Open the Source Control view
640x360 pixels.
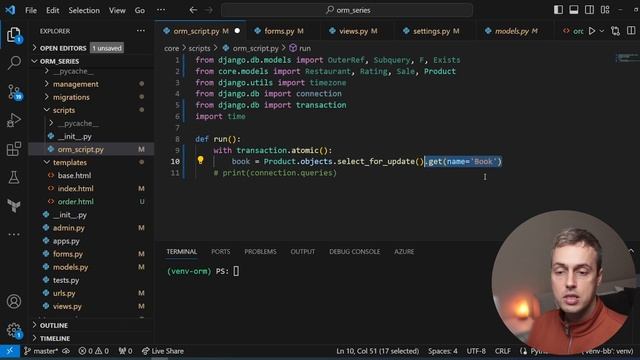[14, 92]
